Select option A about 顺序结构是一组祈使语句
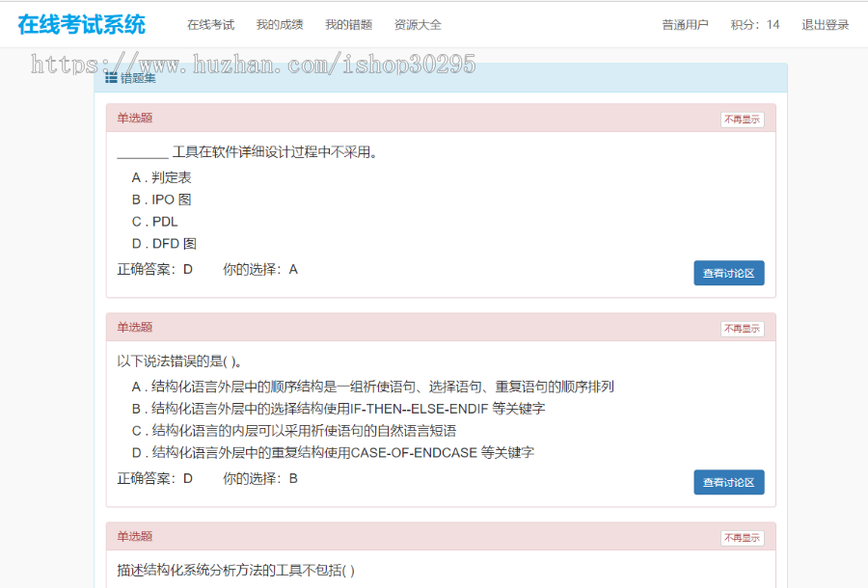 [x=373, y=387]
